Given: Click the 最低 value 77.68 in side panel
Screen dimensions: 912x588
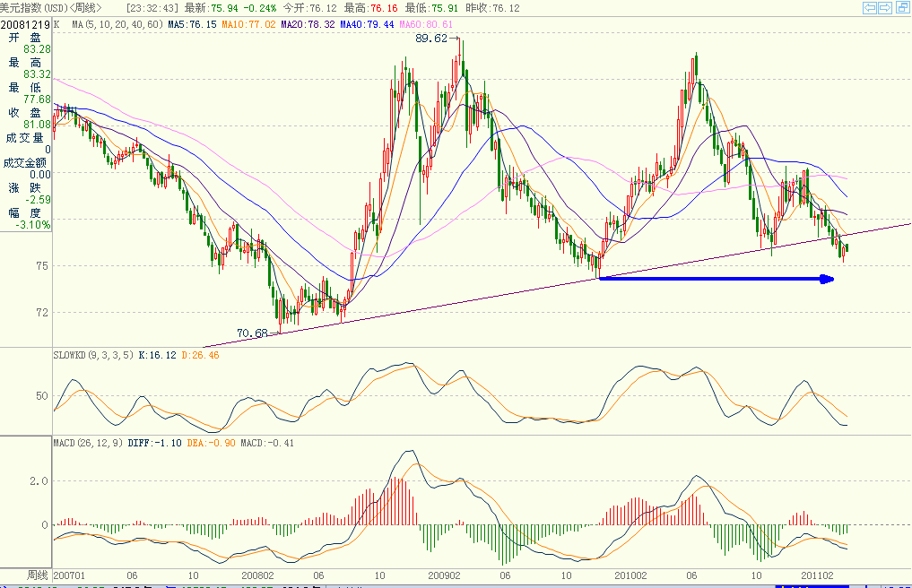Looking at the screenshot, I should (38, 99).
